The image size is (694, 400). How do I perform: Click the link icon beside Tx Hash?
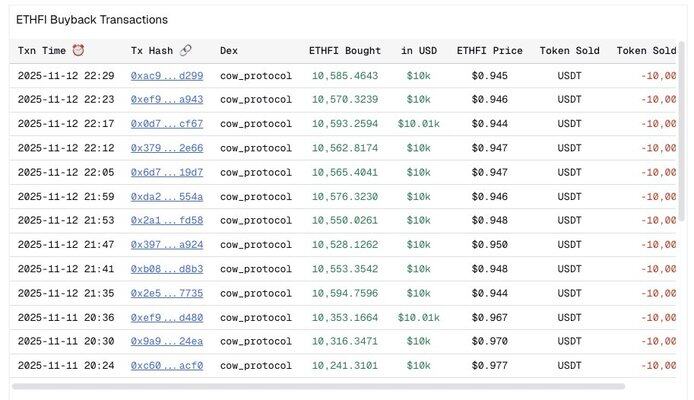[x=185, y=51]
